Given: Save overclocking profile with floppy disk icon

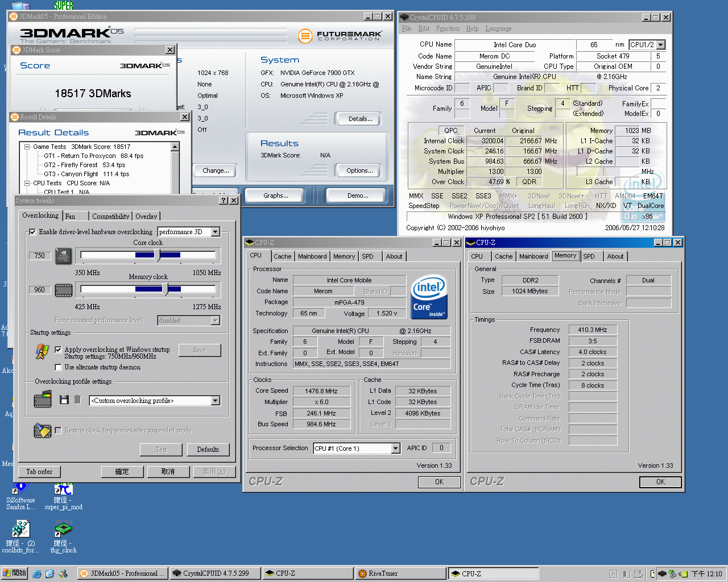Looking at the screenshot, I should point(64,400).
